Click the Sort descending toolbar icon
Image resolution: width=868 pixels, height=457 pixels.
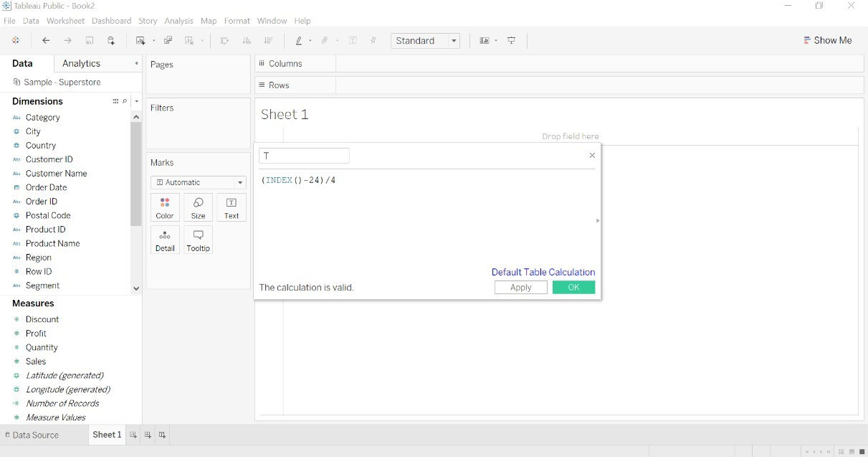point(268,41)
